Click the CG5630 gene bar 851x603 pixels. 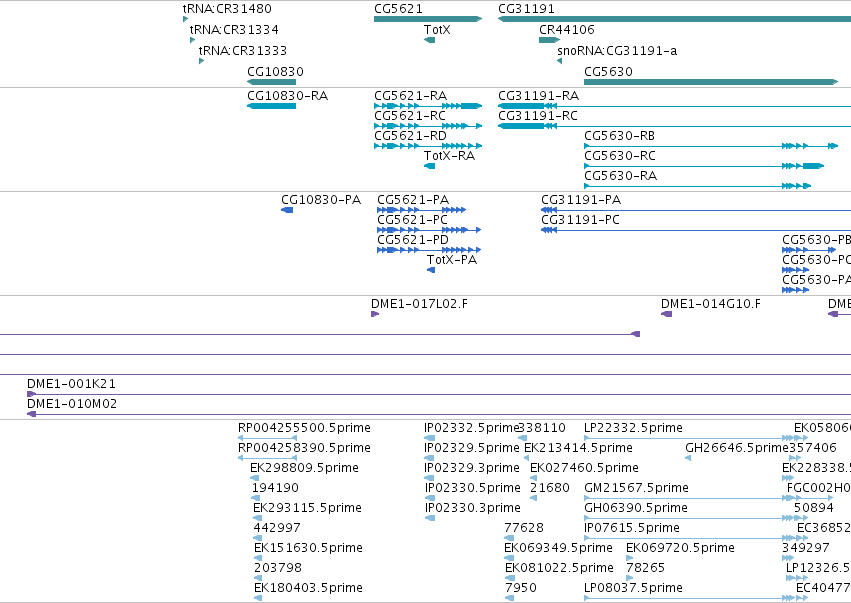[711, 82]
